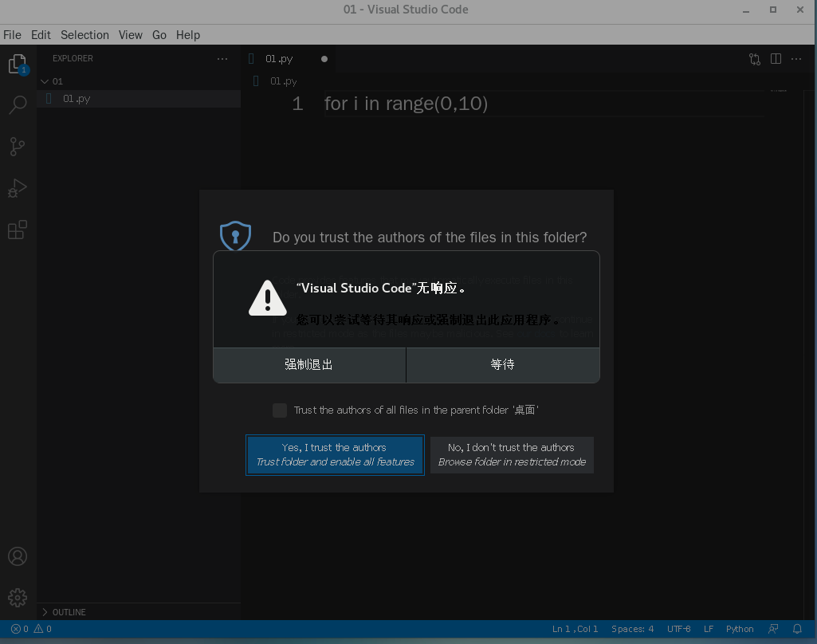Switch to the 01.py editor tab
Screen dimensions: 817x644
[279, 58]
